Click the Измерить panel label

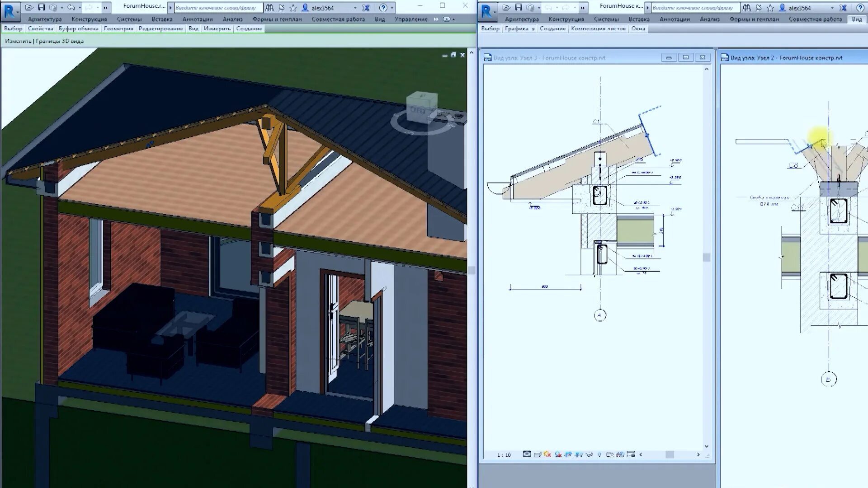tap(217, 28)
